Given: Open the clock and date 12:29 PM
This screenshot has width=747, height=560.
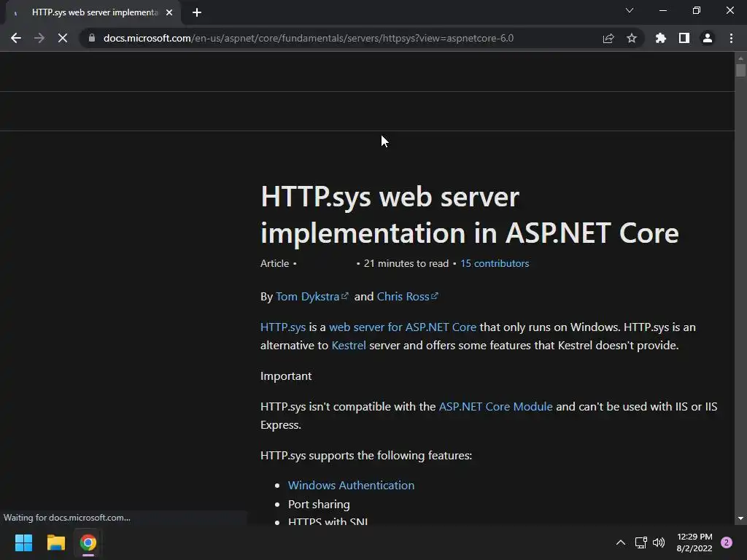Looking at the screenshot, I should (x=694, y=542).
